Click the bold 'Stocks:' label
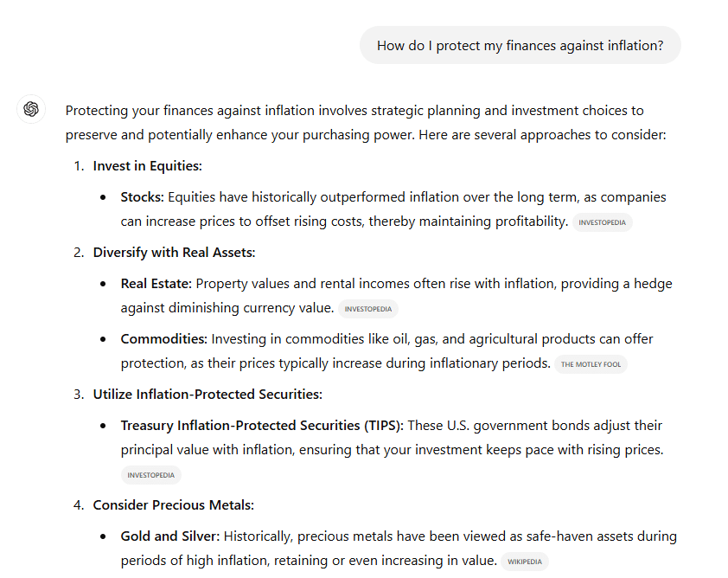 point(143,197)
